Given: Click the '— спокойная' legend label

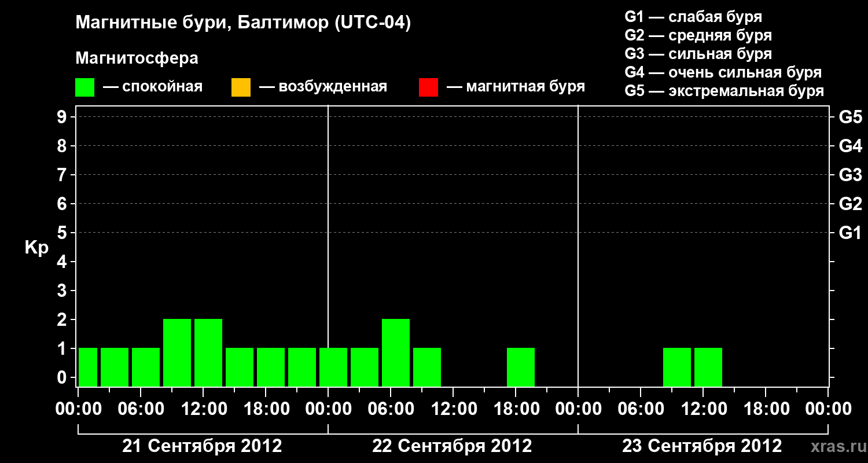Looking at the screenshot, I should (x=153, y=87).
